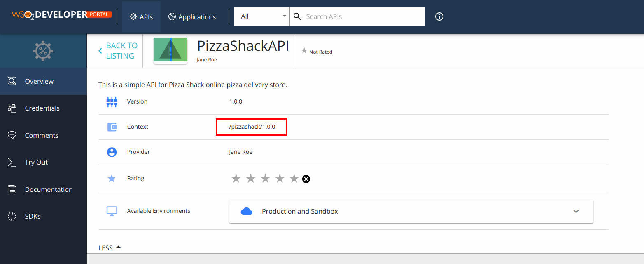The image size is (644, 264).
Task: Click the PizzaShackAPI title
Action: point(243,46)
